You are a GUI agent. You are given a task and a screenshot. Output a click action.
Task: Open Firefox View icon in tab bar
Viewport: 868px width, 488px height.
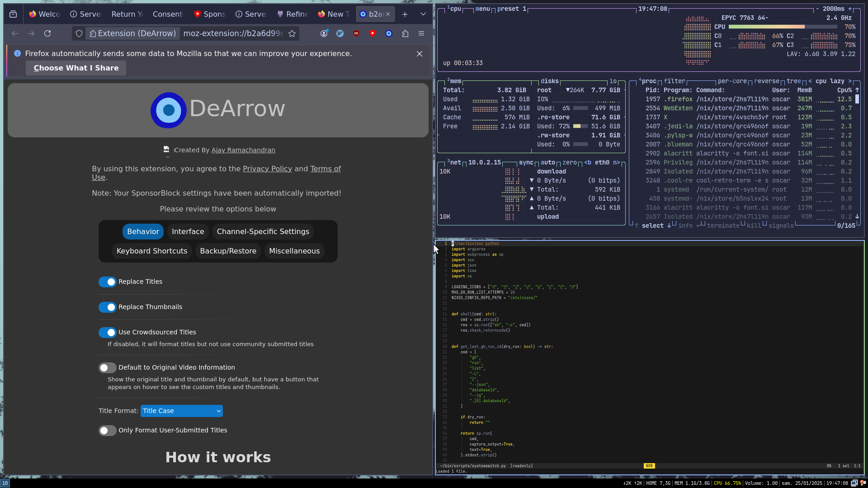click(x=13, y=14)
